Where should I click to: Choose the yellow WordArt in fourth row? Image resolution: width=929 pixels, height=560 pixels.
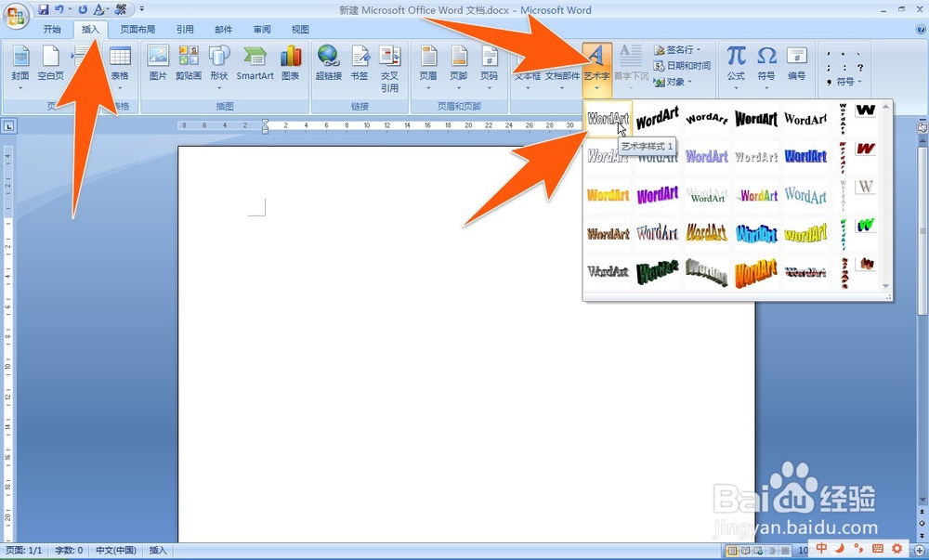coord(805,233)
